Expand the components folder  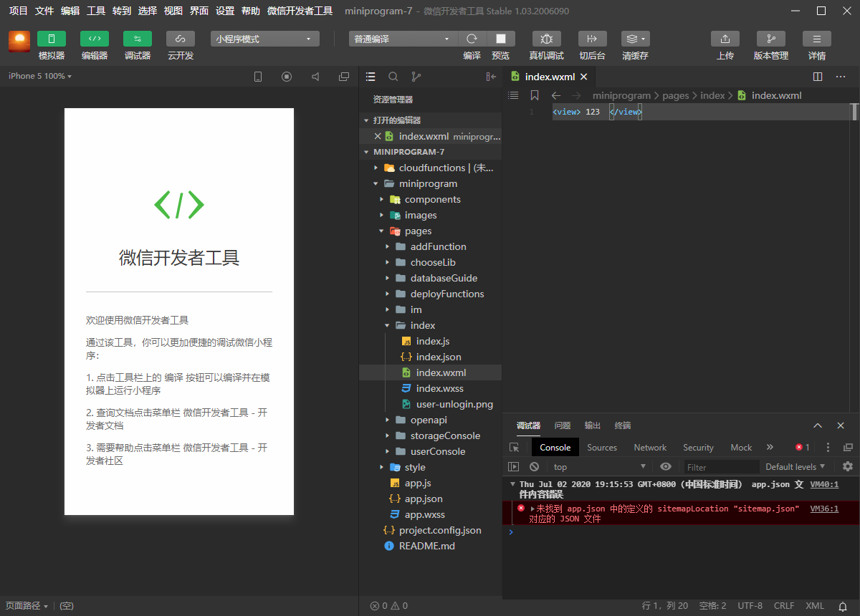click(430, 199)
